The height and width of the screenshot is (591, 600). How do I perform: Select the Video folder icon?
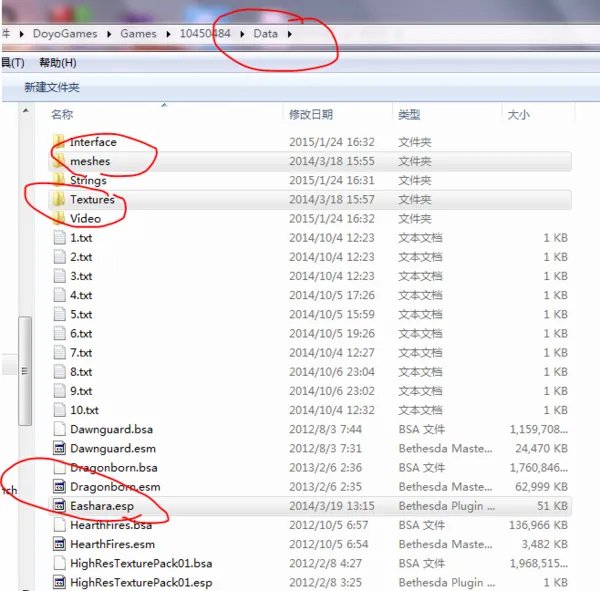[x=59, y=219]
